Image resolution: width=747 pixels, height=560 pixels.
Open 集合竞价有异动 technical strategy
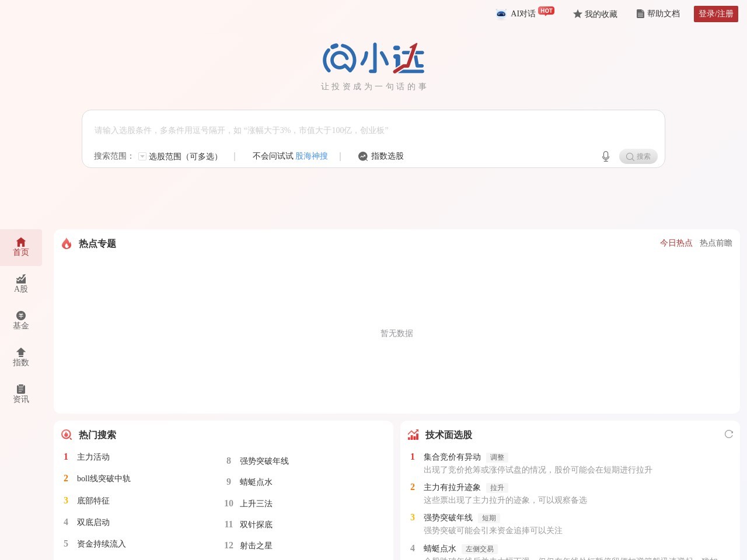pyautogui.click(x=452, y=457)
